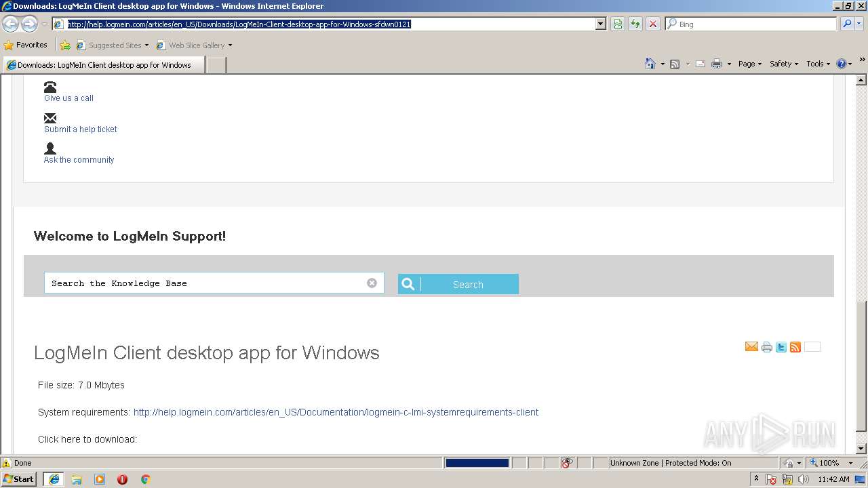Expand the Web Slice Gallery dropdown

tap(230, 45)
